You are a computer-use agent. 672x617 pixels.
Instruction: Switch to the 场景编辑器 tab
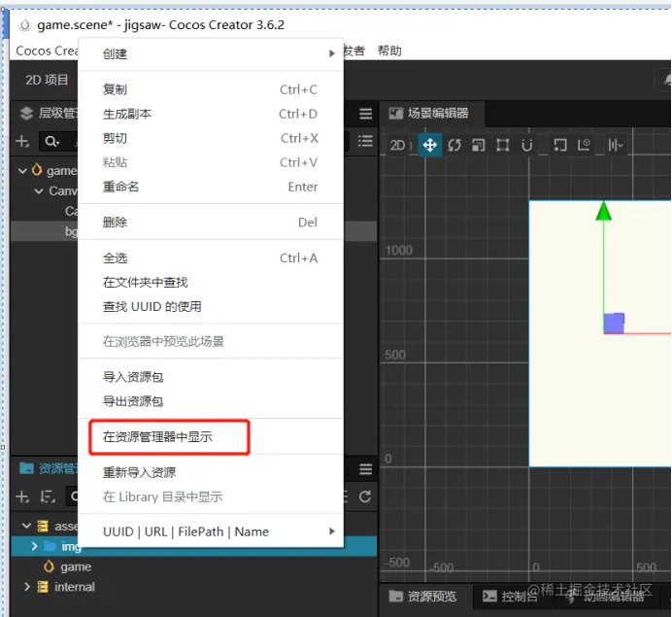pos(430,114)
